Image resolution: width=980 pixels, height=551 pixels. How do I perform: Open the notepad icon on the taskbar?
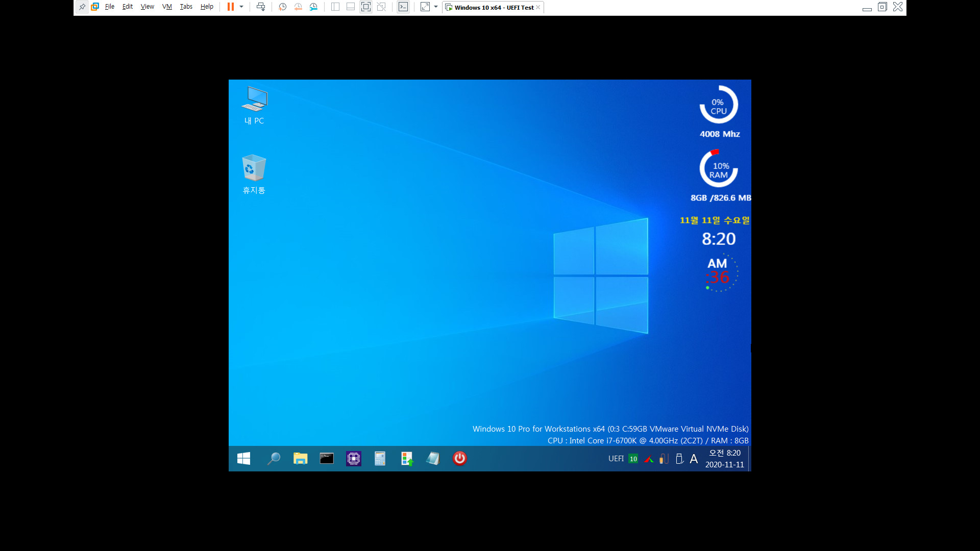tap(433, 459)
